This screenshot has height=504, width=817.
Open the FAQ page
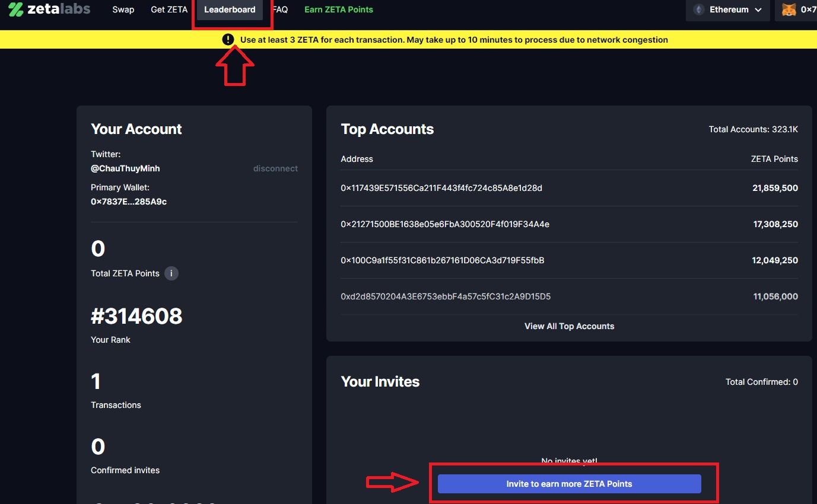point(280,9)
